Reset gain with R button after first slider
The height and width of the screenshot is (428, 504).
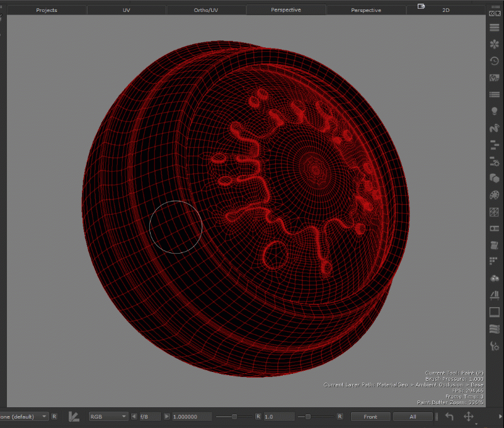coord(258,417)
